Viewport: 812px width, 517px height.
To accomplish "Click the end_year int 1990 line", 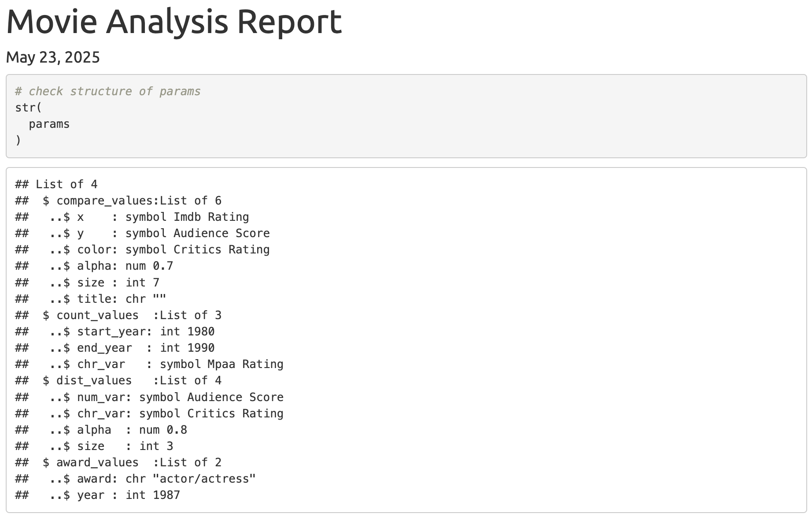I will (x=115, y=348).
